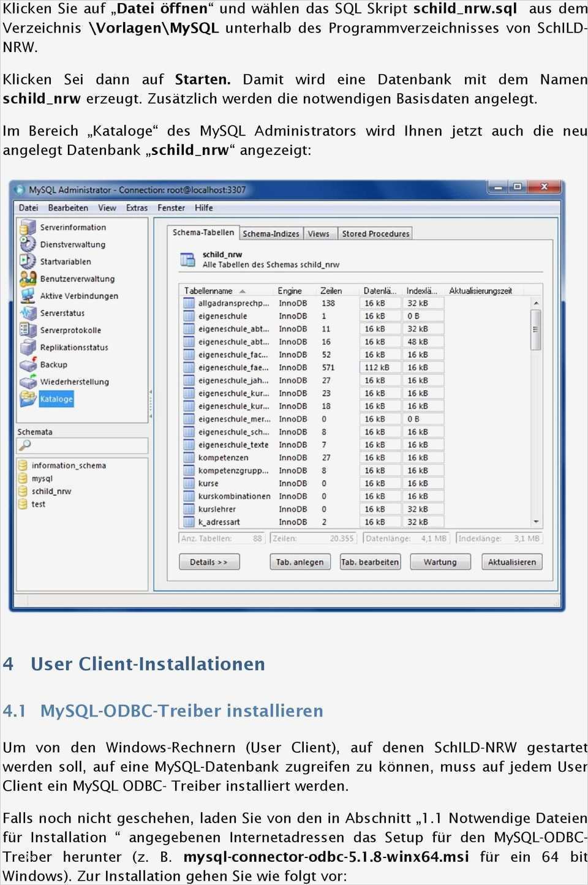Open Wiederherstellung icon

pyautogui.click(x=28, y=382)
